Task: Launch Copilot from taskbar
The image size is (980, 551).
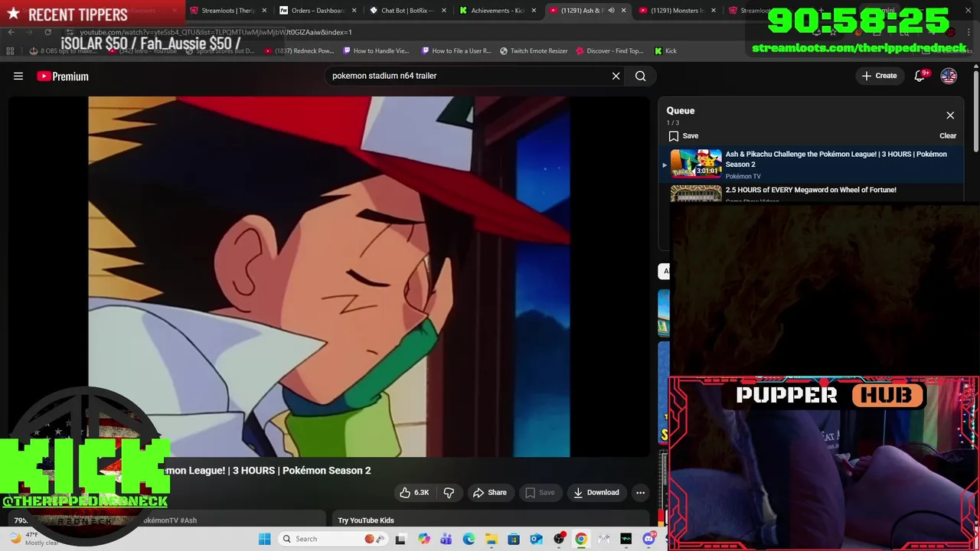Action: pyautogui.click(x=423, y=539)
